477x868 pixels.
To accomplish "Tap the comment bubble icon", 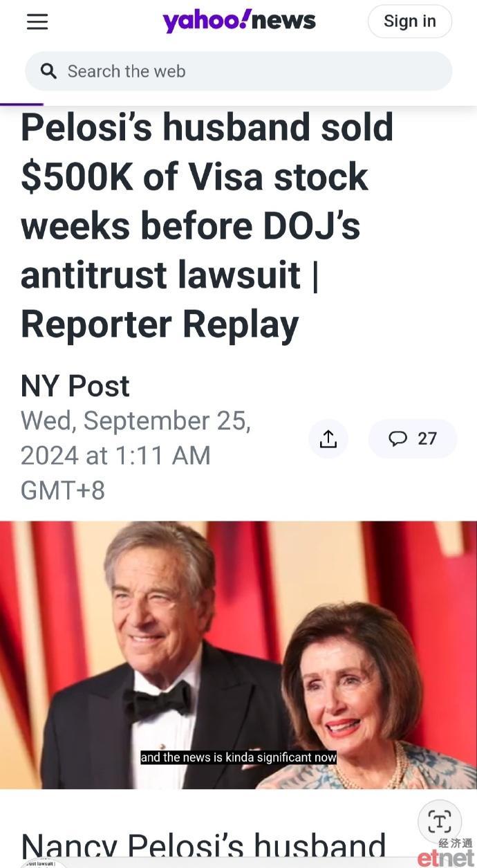I will click(398, 438).
